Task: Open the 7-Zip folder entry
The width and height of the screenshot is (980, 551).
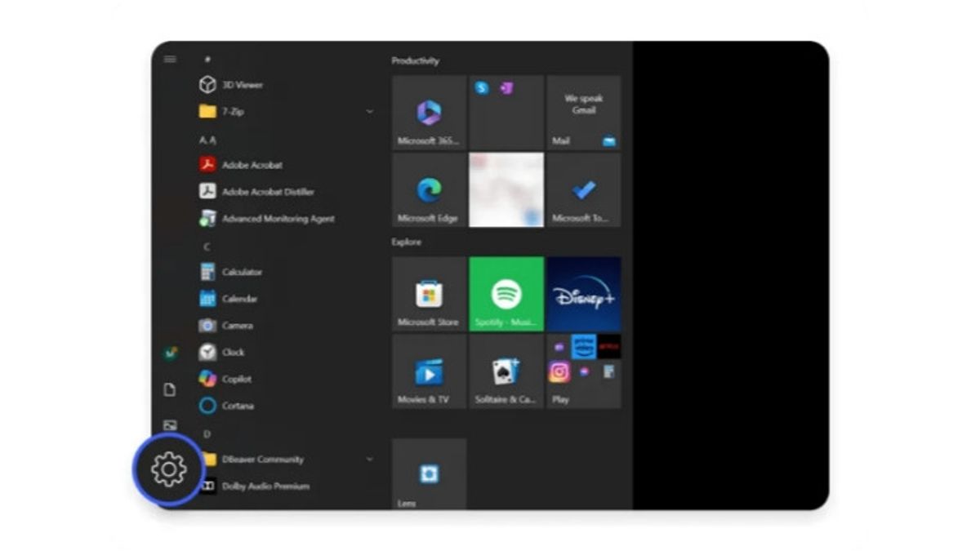Action: 220,111
